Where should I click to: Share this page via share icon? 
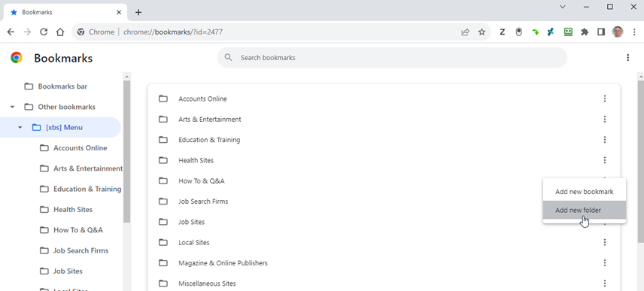coord(466,32)
